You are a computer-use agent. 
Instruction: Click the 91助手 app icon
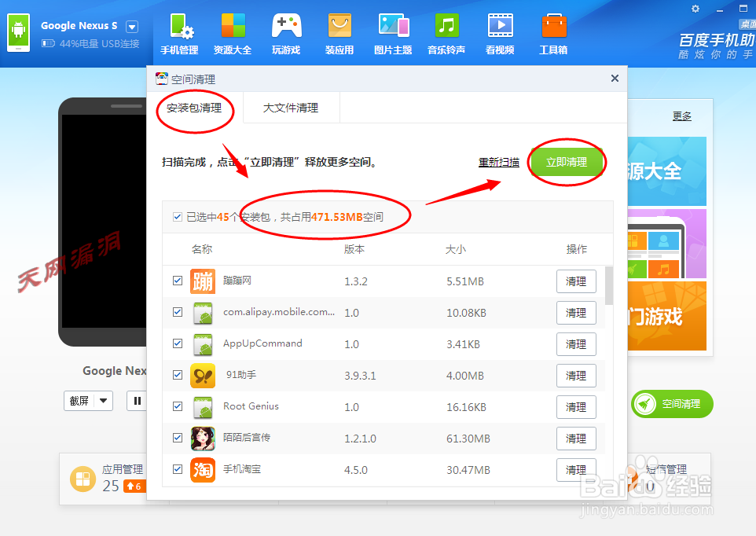point(203,376)
